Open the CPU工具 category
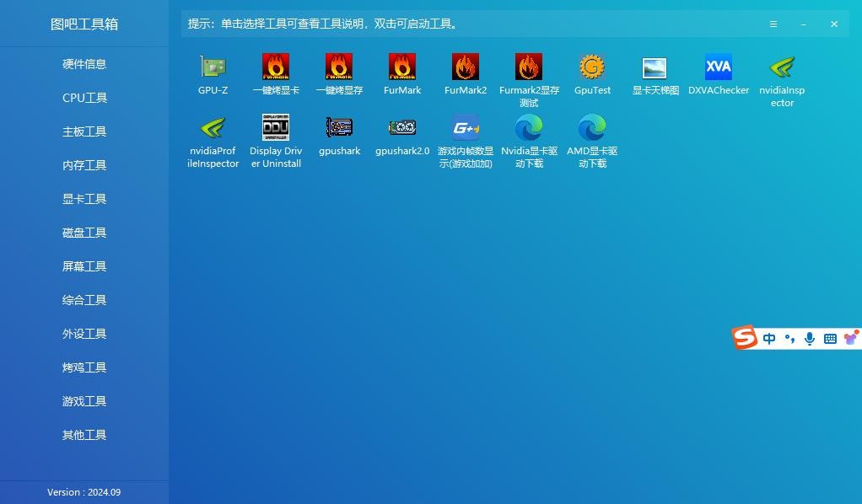862x504 pixels. pos(84,98)
